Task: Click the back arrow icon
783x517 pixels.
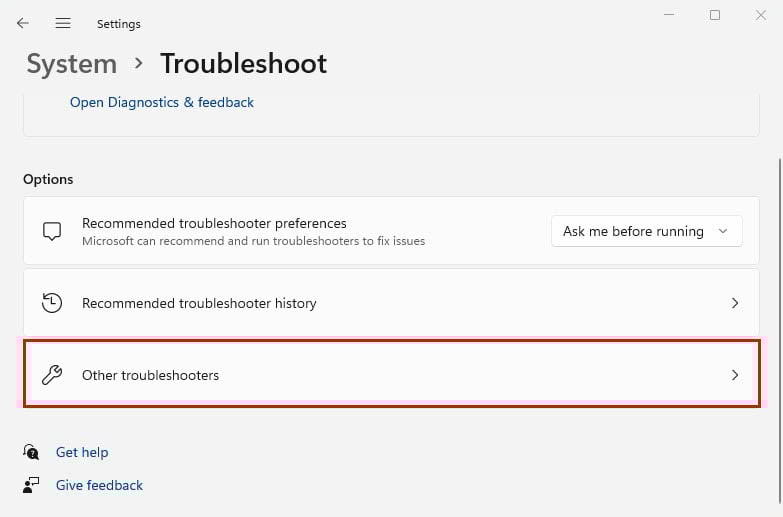Action: click(23, 23)
